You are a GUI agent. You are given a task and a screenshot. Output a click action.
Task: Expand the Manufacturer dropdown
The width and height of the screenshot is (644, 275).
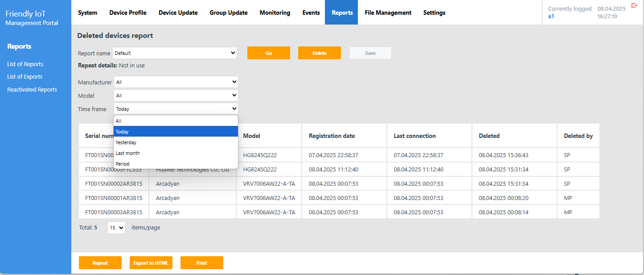tap(176, 82)
